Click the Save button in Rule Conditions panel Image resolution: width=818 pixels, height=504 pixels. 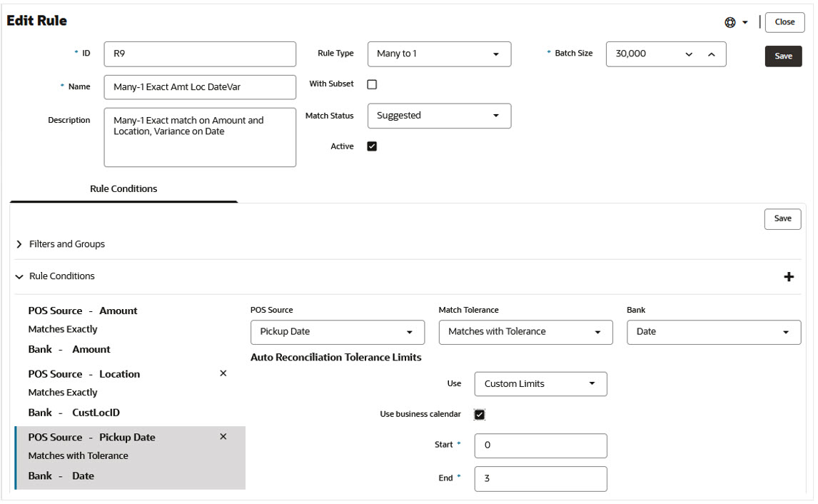[x=782, y=218]
